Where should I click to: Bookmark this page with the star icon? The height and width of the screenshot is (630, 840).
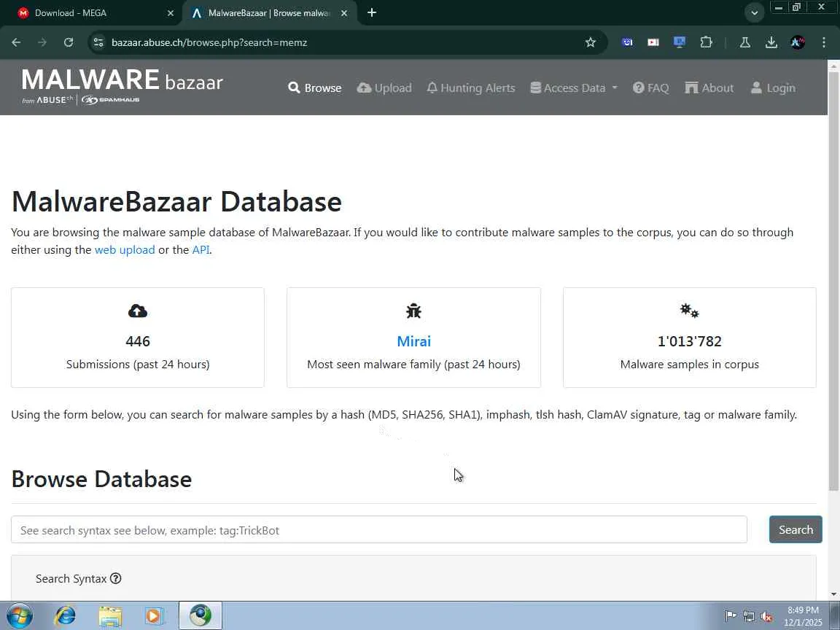click(591, 42)
